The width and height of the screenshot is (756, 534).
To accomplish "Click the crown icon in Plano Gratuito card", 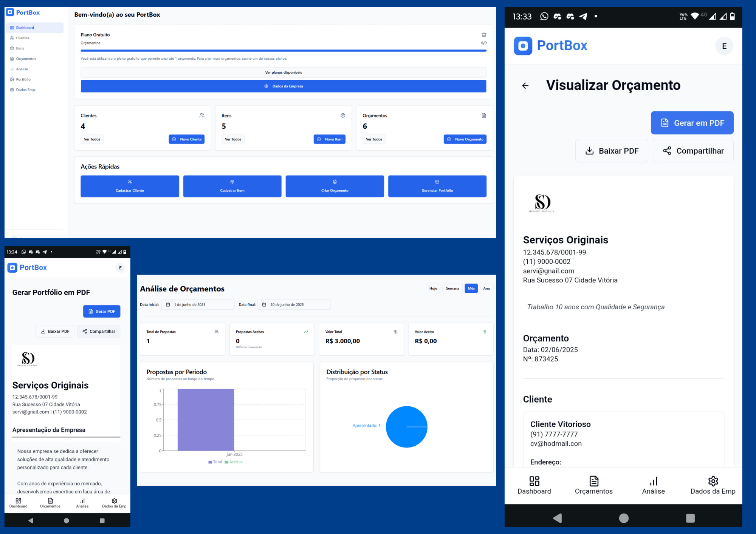I will [x=484, y=35].
